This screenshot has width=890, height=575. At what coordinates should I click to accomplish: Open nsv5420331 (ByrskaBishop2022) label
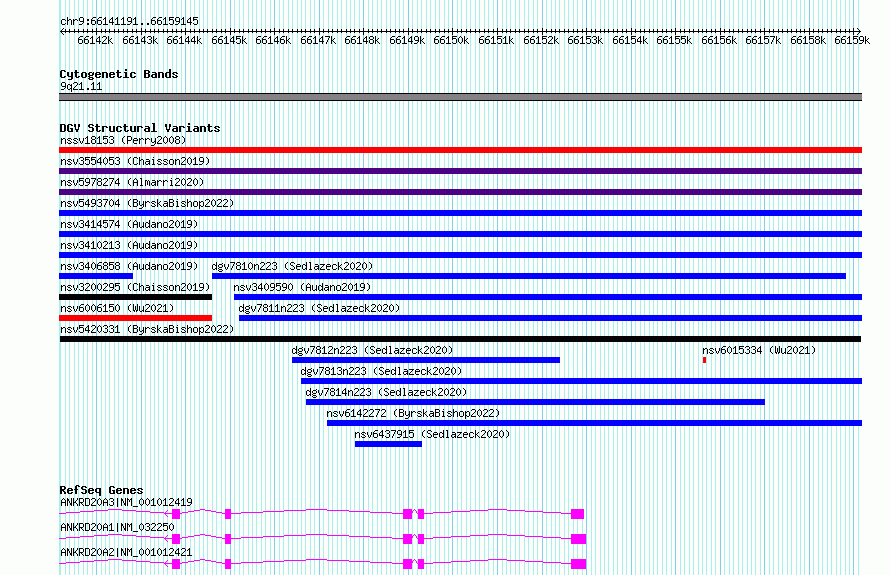point(147,329)
